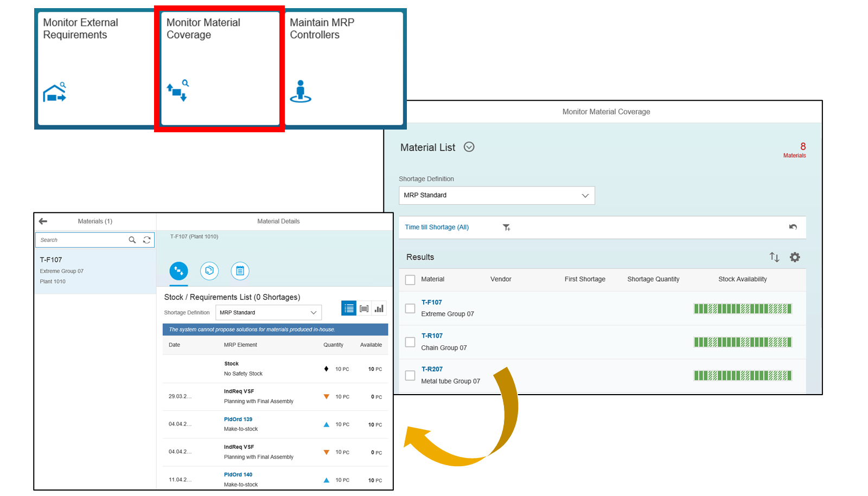Viewport: 868px width, 496px height.
Task: Click the stock arrows icon on Material Coverage tile
Action: pos(178,91)
